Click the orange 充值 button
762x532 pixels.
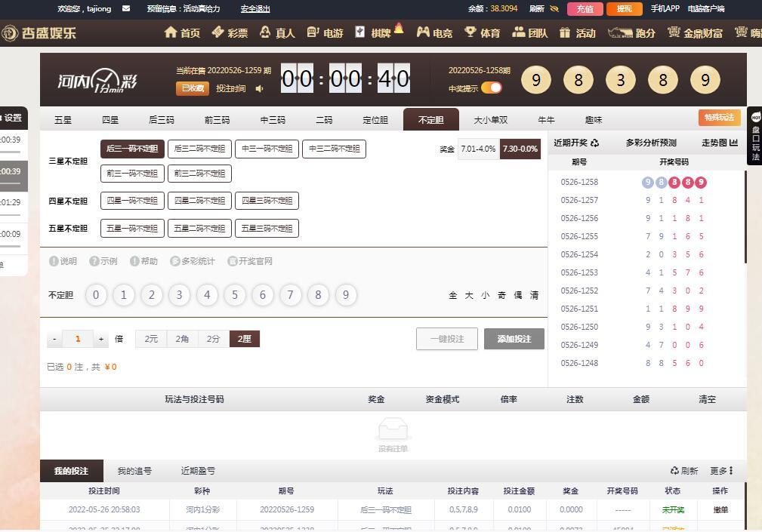[x=585, y=9]
